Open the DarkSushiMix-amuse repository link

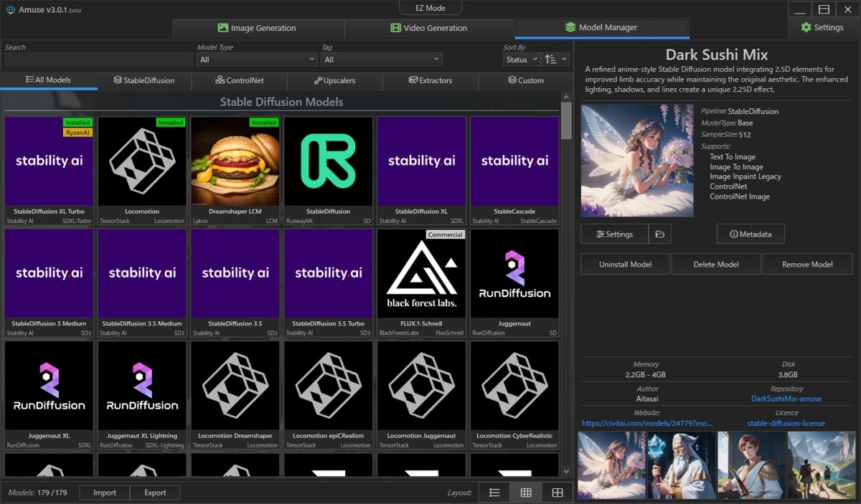tap(786, 399)
